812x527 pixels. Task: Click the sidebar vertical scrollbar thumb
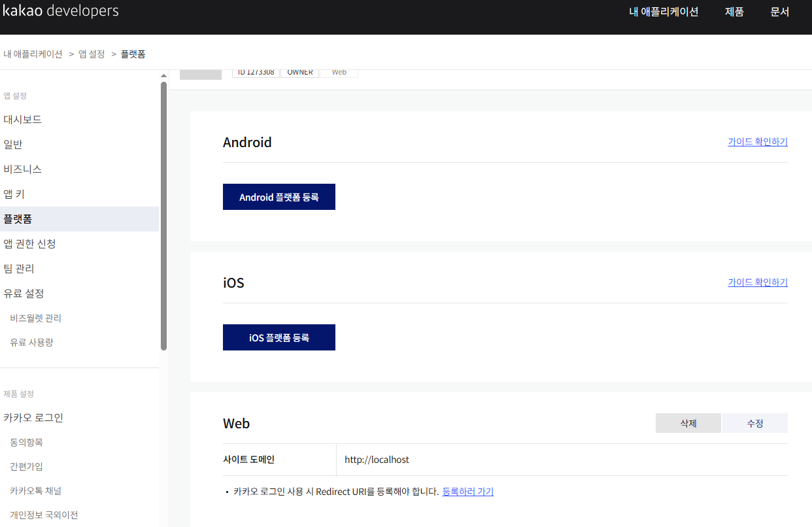tap(163, 216)
